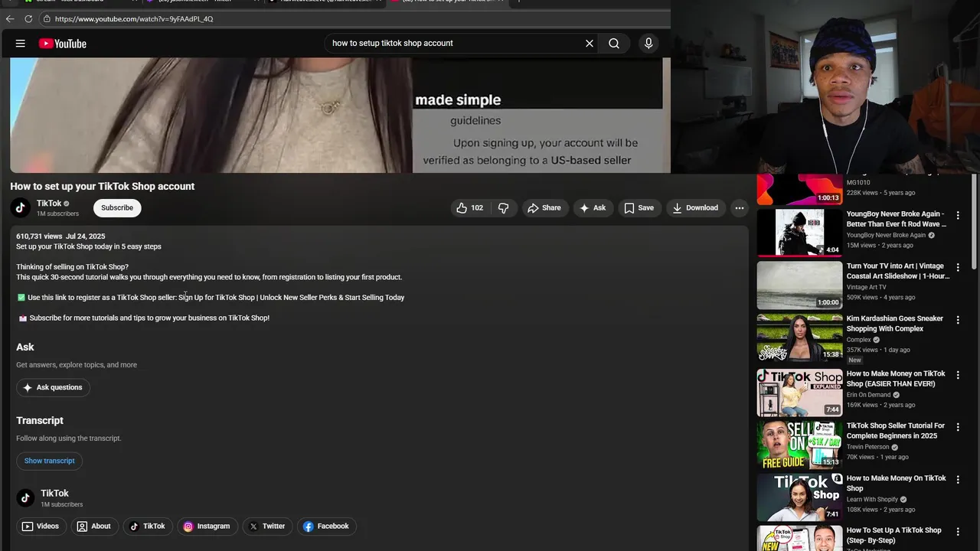
Task: Click the 610,731 views text
Action: click(39, 236)
